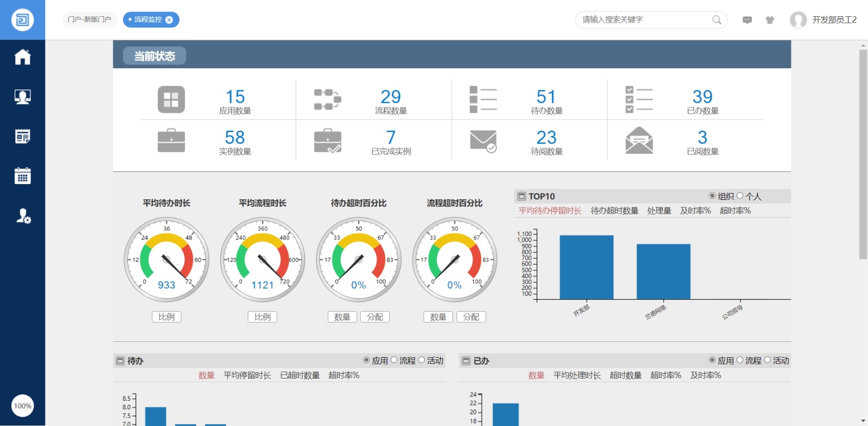Open the user settings sidebar icon

coord(23,216)
